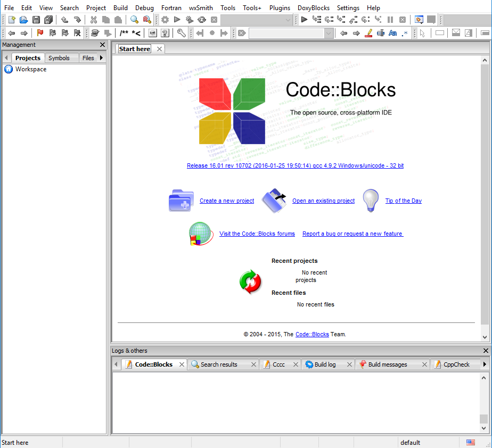Viewport: 492px width, 448px height.
Task: Open the Plugins menu
Action: click(x=280, y=8)
